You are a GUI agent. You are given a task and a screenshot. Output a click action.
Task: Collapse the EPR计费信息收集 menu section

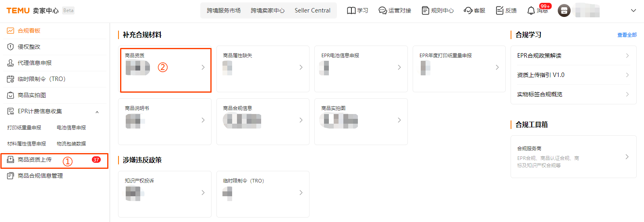tap(97, 112)
